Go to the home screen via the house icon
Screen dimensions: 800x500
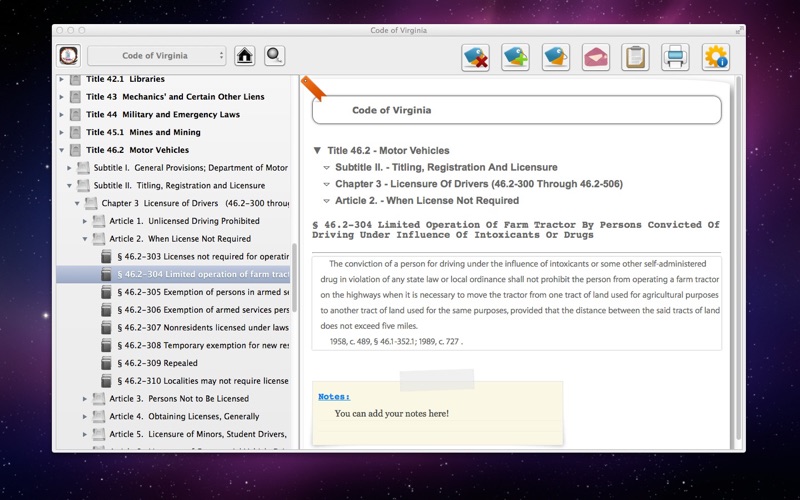click(245, 56)
